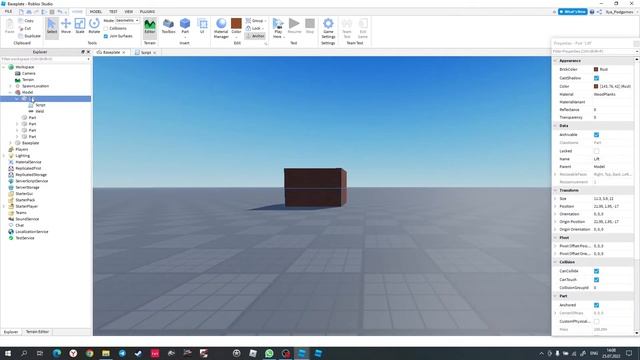Image resolution: width=640 pixels, height=360 pixels.
Task: Open the Toolbox panel
Action: coord(168,27)
